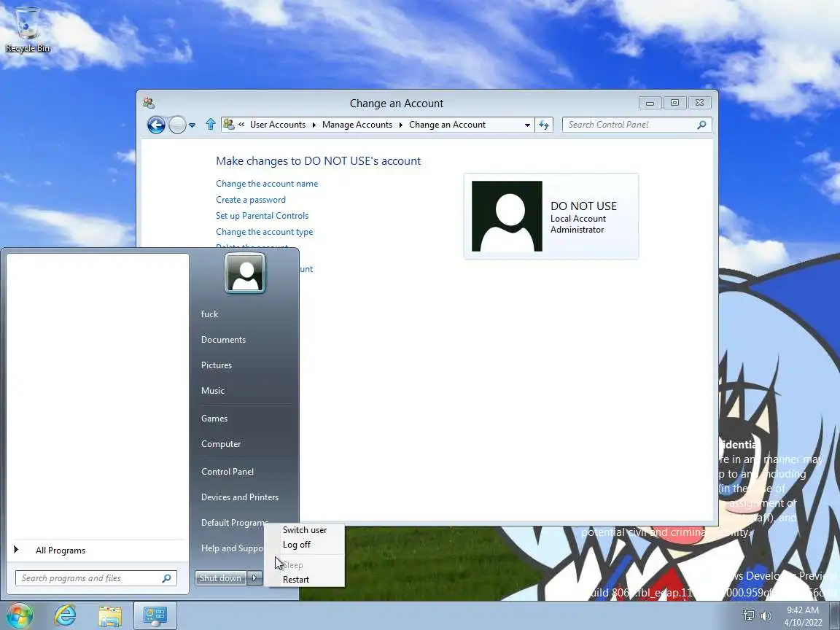Click Change the account type link
Viewport: 840px width, 630px height.
tap(264, 232)
